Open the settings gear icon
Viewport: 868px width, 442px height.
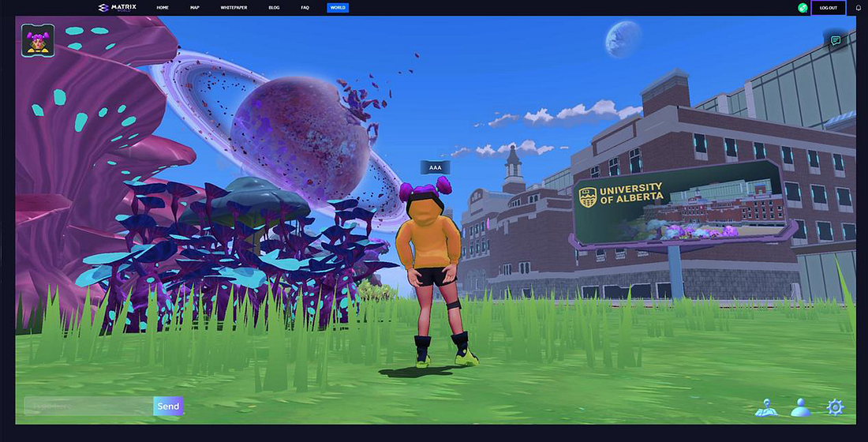(x=835, y=407)
